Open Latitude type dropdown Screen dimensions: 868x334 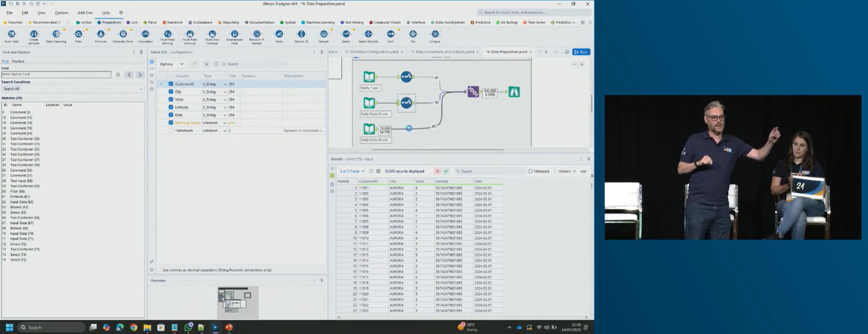pos(225,107)
